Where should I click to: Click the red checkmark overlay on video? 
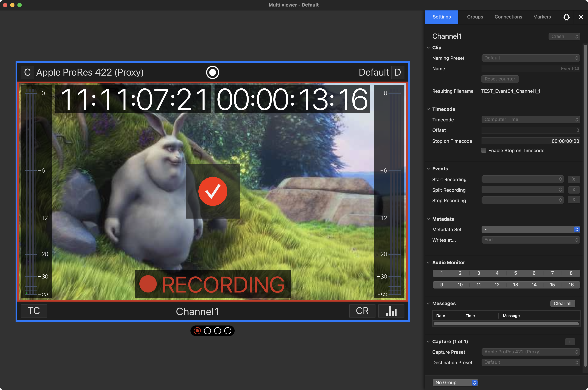click(x=213, y=191)
